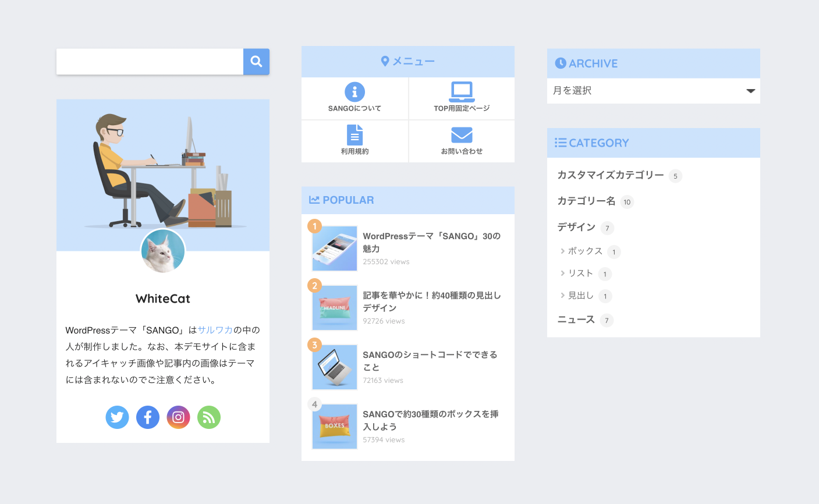
Task: Click the search magnifier button
Action: coord(256,61)
